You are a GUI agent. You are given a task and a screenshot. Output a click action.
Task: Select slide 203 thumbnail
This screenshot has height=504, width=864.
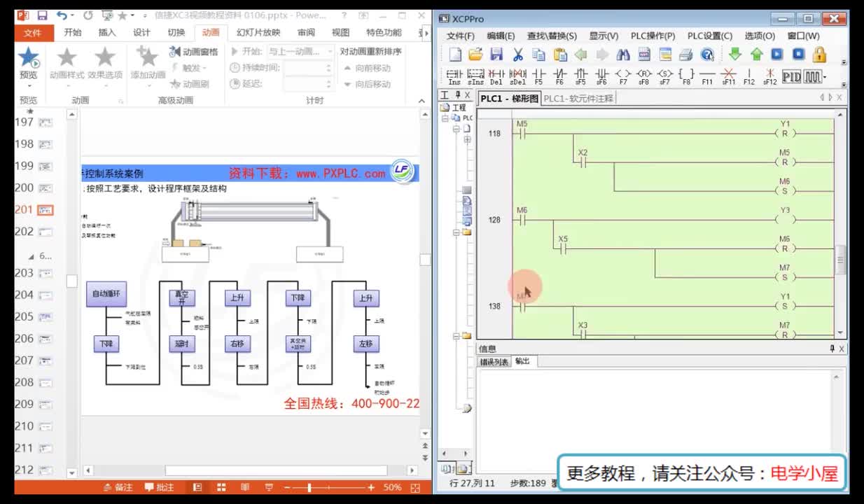pos(46,273)
